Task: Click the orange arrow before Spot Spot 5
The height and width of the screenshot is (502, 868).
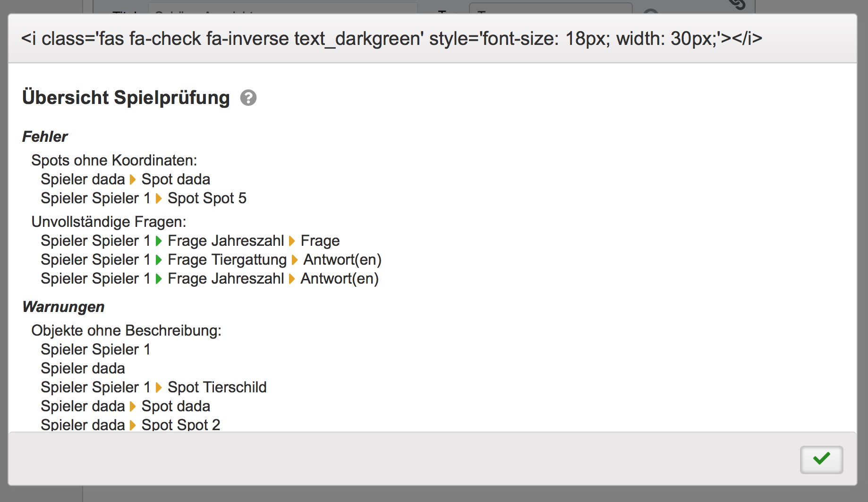Action: [159, 199]
